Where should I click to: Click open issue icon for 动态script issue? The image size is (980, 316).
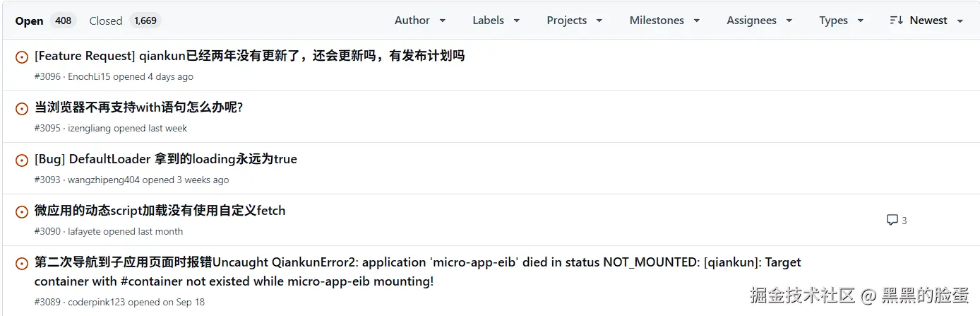pos(22,212)
